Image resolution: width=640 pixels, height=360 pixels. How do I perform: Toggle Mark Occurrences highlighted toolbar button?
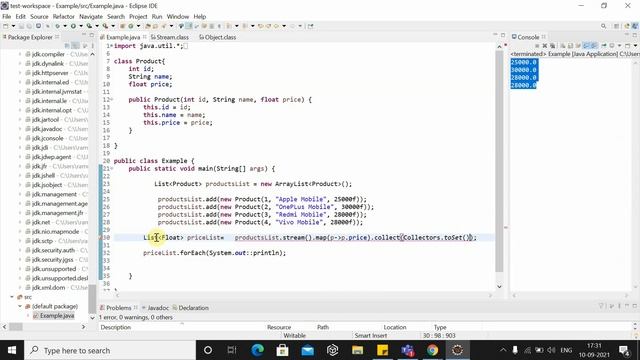pos(189,26)
